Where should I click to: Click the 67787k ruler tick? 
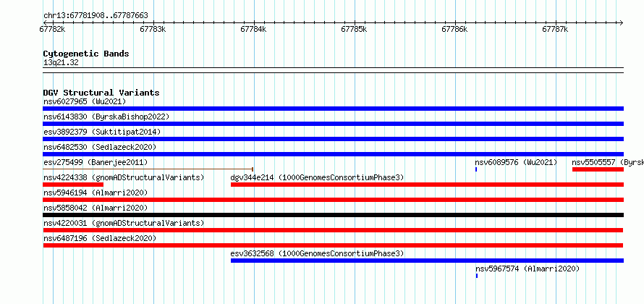coord(555,29)
